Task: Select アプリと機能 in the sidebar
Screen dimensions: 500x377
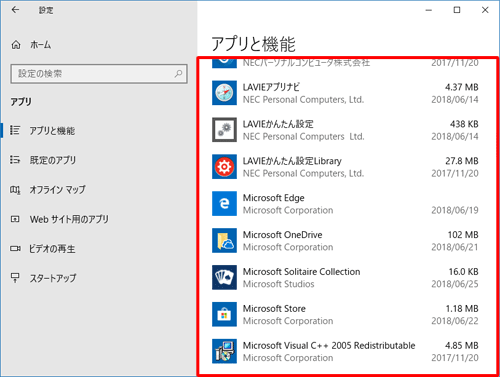Action: tap(52, 131)
